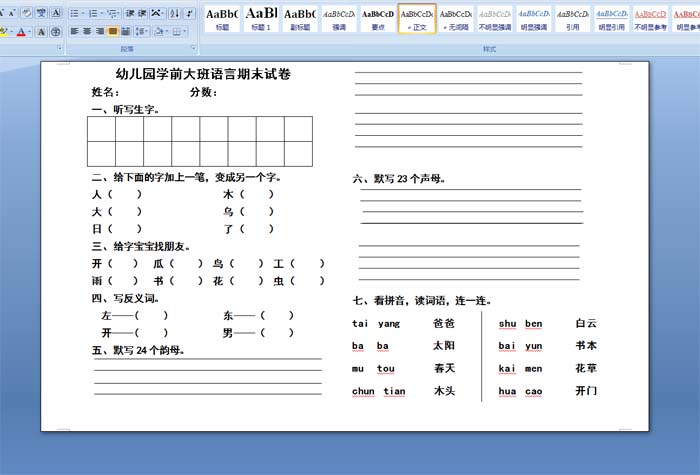Click the Numbering list icon
Screen dimensions: 700x475
tap(93, 13)
